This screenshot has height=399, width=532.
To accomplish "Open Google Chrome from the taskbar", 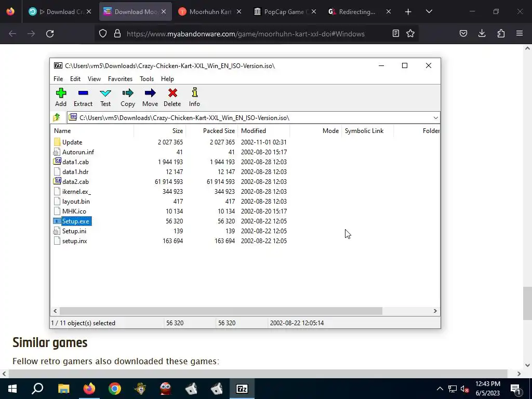I will tap(115, 389).
